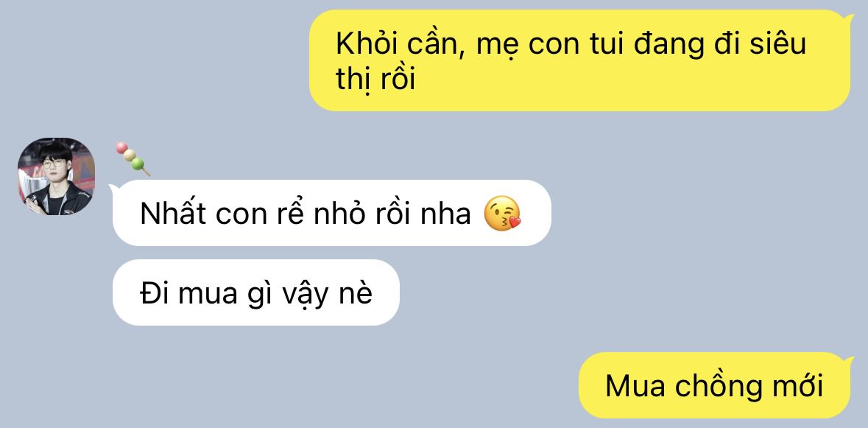Click the white bubble tail beside avatar
The image size is (868, 428).
(113, 189)
